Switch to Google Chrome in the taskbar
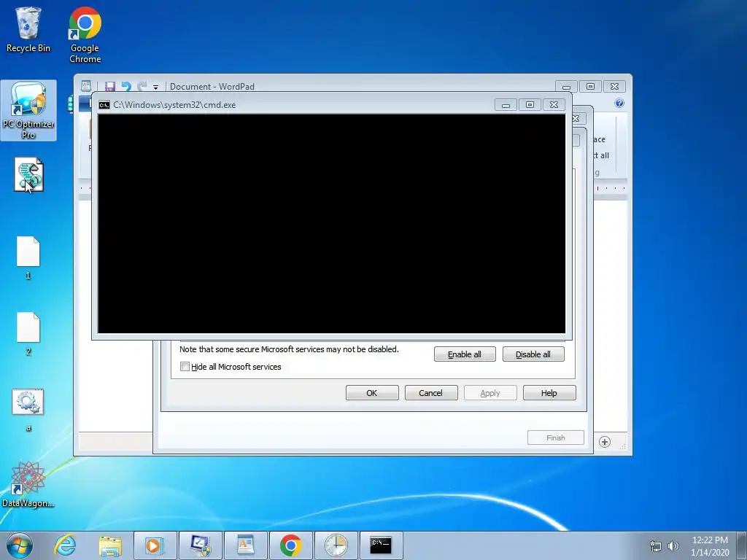Viewport: 747px width, 560px height. (290, 545)
